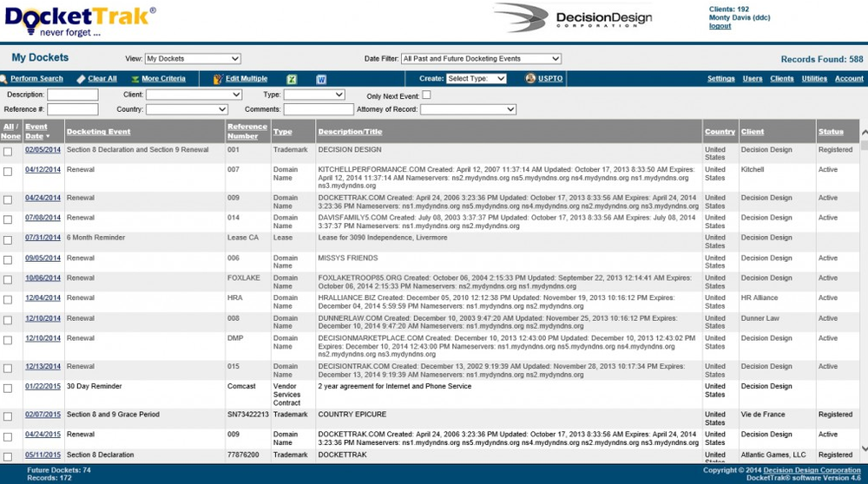Click the logout link

click(720, 26)
